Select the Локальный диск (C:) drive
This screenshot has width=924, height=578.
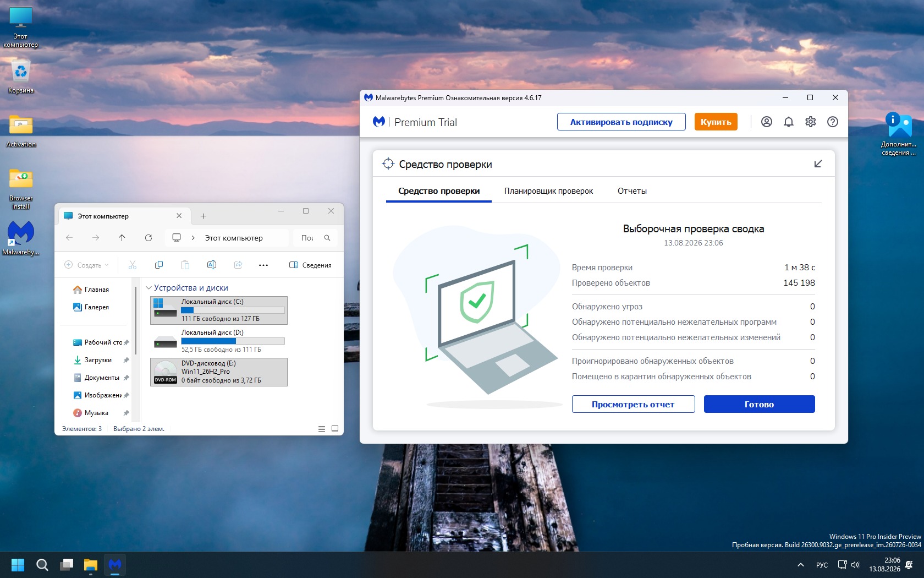point(219,310)
